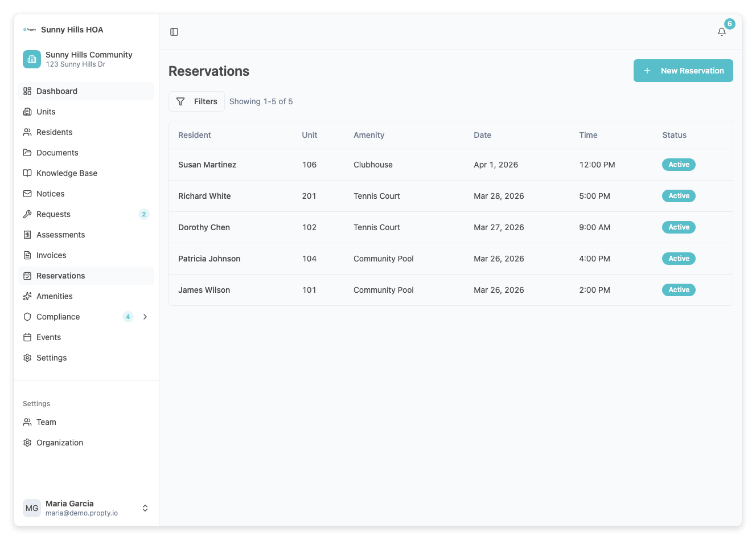Open the Events page
The height and width of the screenshot is (540, 756).
[49, 337]
